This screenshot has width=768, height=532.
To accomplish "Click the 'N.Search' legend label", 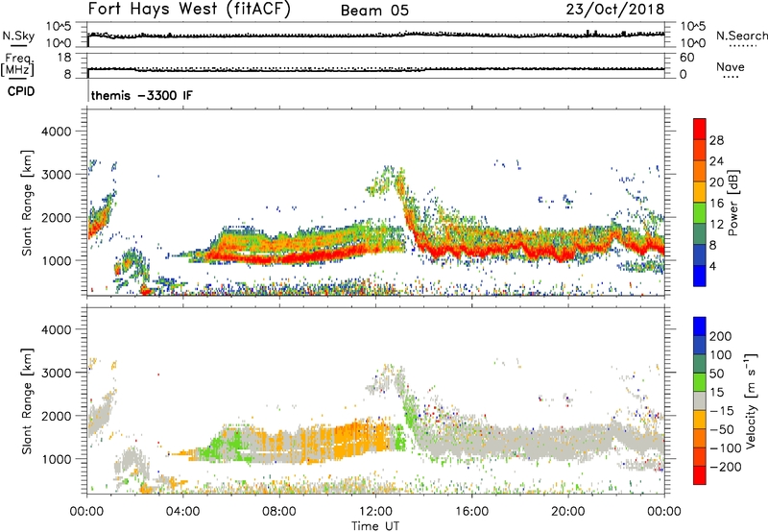I will click(x=741, y=36).
